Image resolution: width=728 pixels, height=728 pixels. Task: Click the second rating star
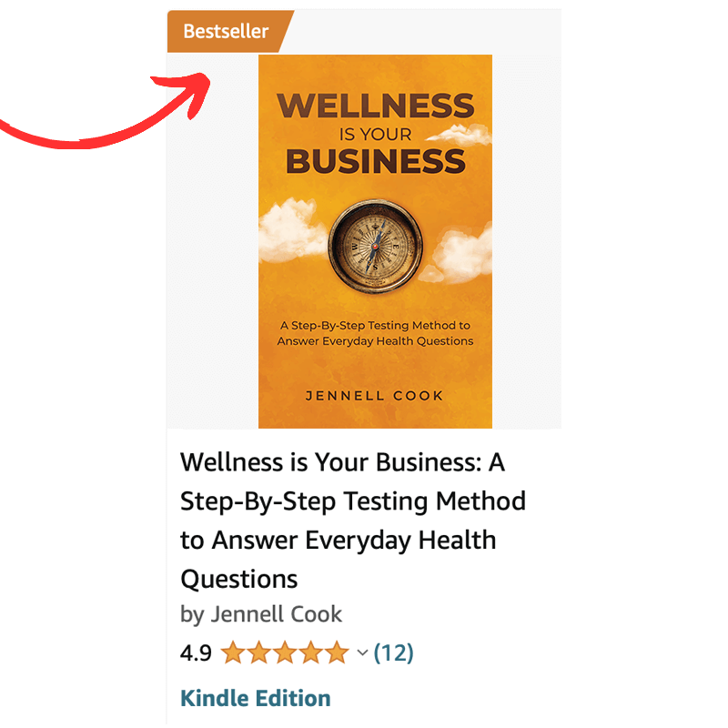pyautogui.click(x=258, y=652)
